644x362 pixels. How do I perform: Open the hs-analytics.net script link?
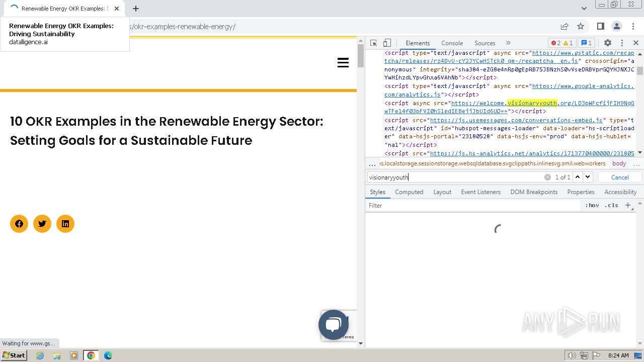tap(532, 153)
